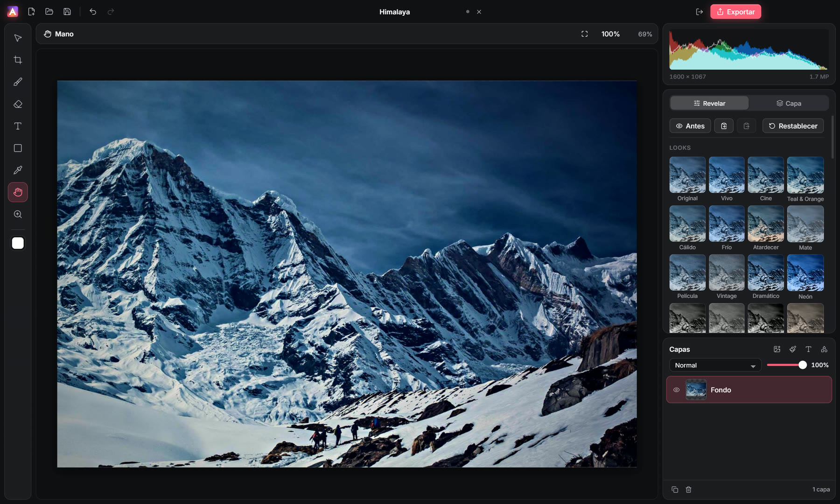Create a new document
Viewport: 840px width, 504px height.
31,12
